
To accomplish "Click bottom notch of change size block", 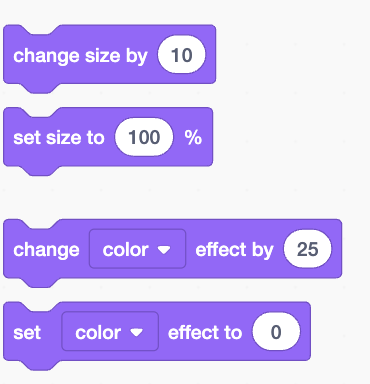I will [x=41, y=88].
